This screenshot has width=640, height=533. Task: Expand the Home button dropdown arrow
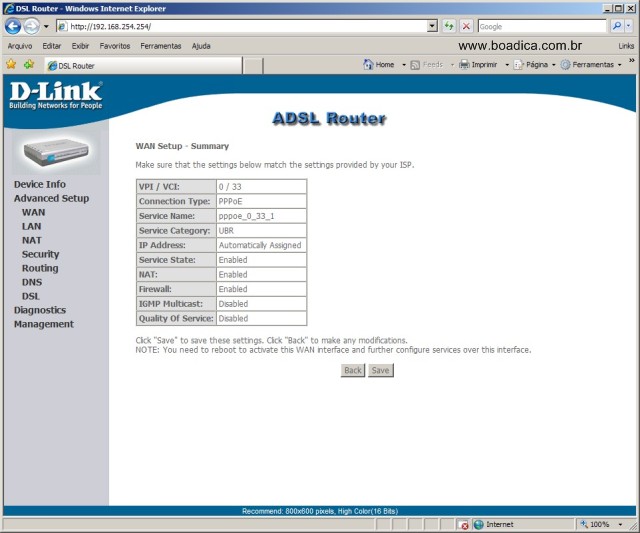point(404,65)
